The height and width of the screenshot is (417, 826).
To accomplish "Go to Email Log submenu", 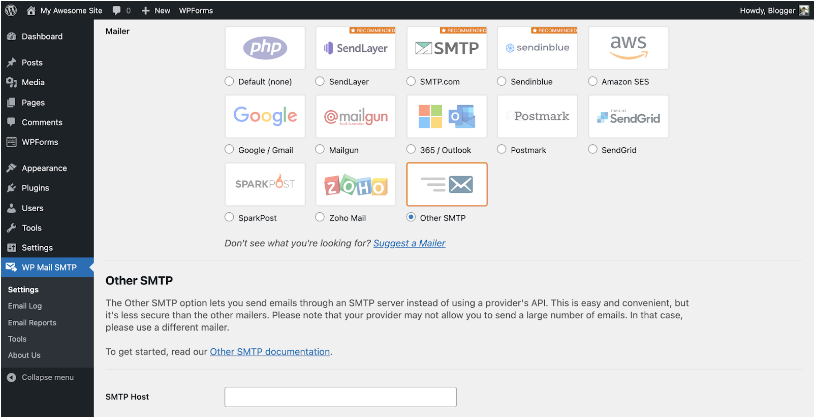I will pyautogui.click(x=25, y=306).
